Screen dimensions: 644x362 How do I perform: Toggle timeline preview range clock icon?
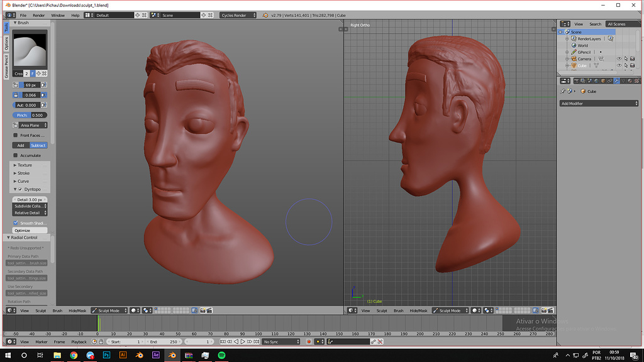pyautogui.click(x=94, y=341)
